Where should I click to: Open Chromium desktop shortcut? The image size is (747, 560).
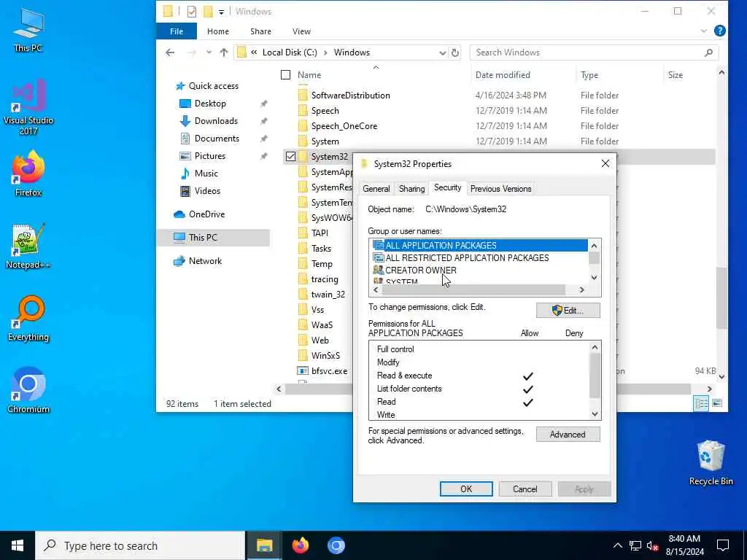pyautogui.click(x=28, y=391)
